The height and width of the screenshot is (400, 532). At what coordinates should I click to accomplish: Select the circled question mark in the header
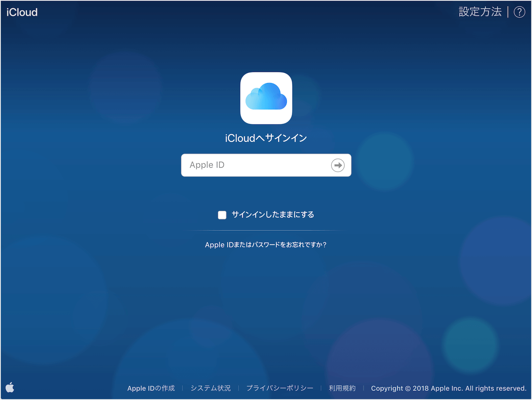(x=520, y=12)
